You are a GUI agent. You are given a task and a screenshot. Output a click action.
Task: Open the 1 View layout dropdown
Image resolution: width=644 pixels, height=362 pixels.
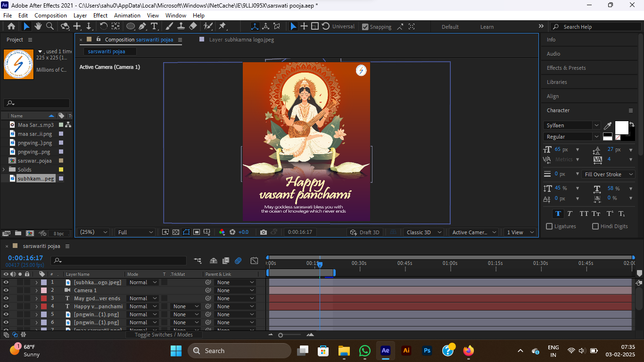(x=520, y=232)
